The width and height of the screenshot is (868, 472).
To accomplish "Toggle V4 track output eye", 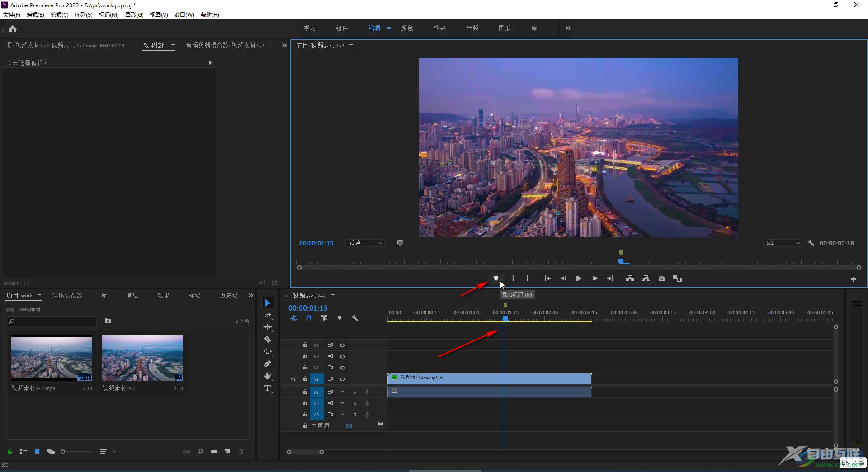I will point(342,345).
